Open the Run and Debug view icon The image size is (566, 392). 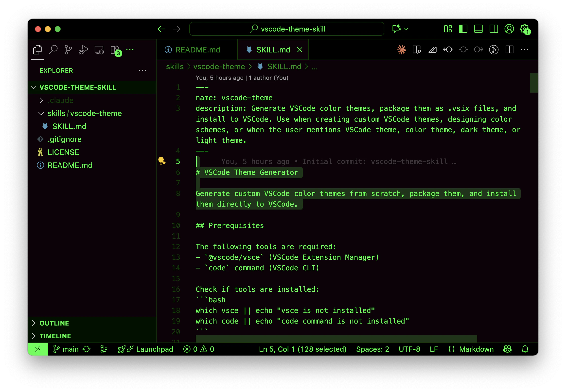(x=84, y=50)
